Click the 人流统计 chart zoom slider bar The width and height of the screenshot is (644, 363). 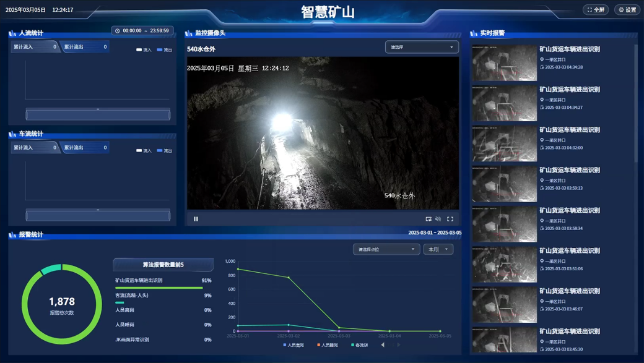[x=98, y=114]
